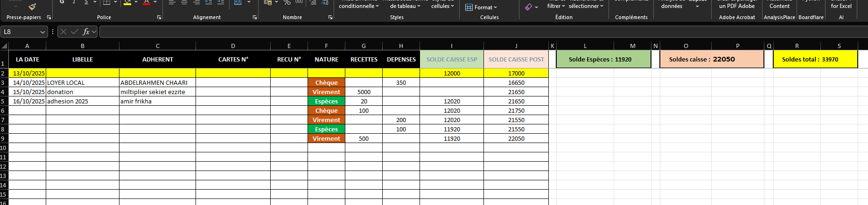Click the select-all triangle corner of the sheet
The image size is (868, 205).
(5, 46)
